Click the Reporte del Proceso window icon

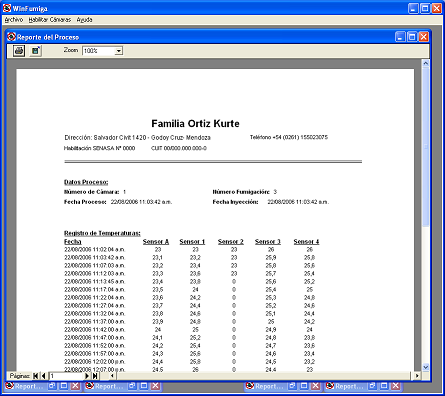12,36
